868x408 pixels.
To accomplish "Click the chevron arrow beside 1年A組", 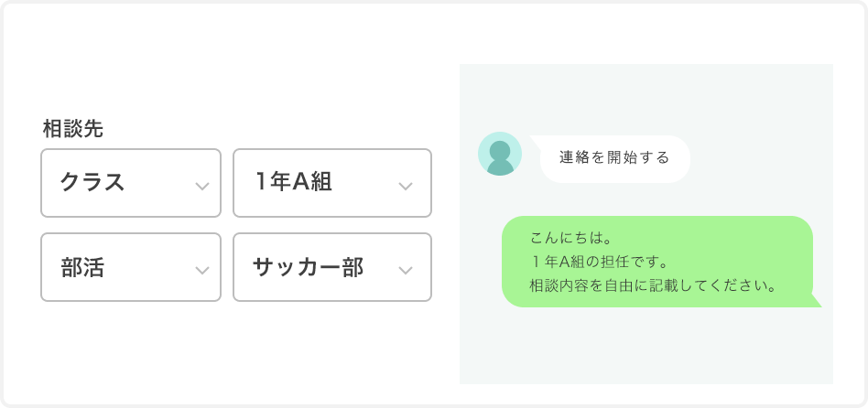I will (406, 187).
